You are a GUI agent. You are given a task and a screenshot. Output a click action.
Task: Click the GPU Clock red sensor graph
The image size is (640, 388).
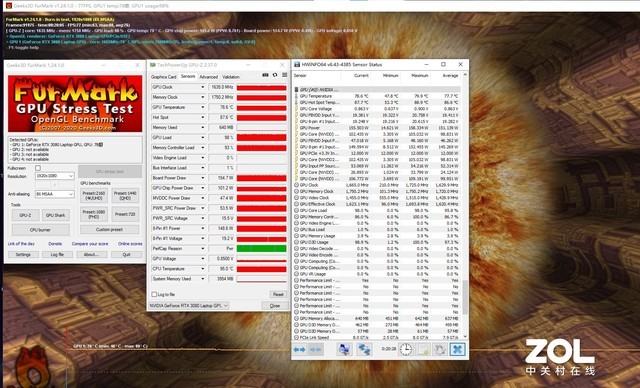point(262,87)
